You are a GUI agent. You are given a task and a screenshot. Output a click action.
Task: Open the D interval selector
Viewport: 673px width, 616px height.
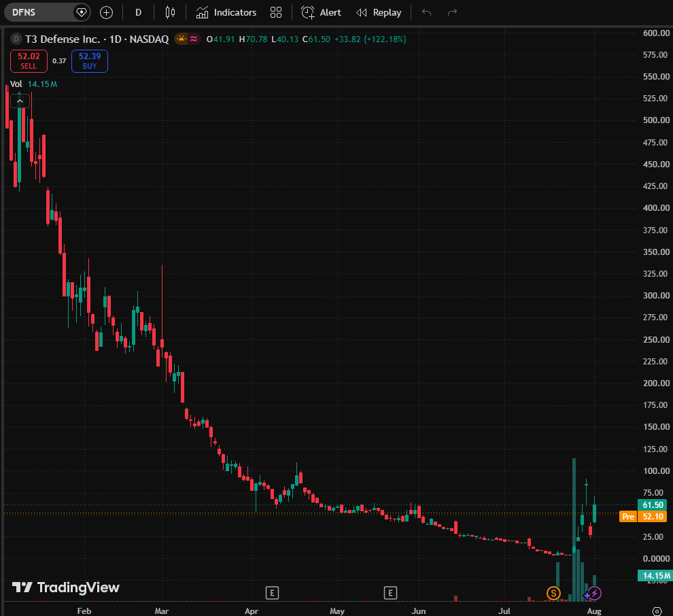[138, 12]
